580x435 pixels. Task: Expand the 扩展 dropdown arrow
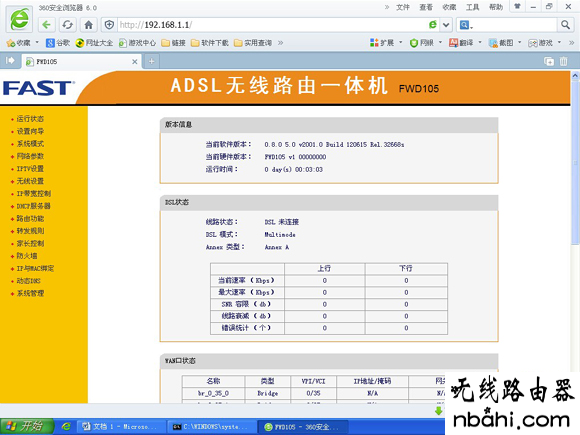coord(401,43)
